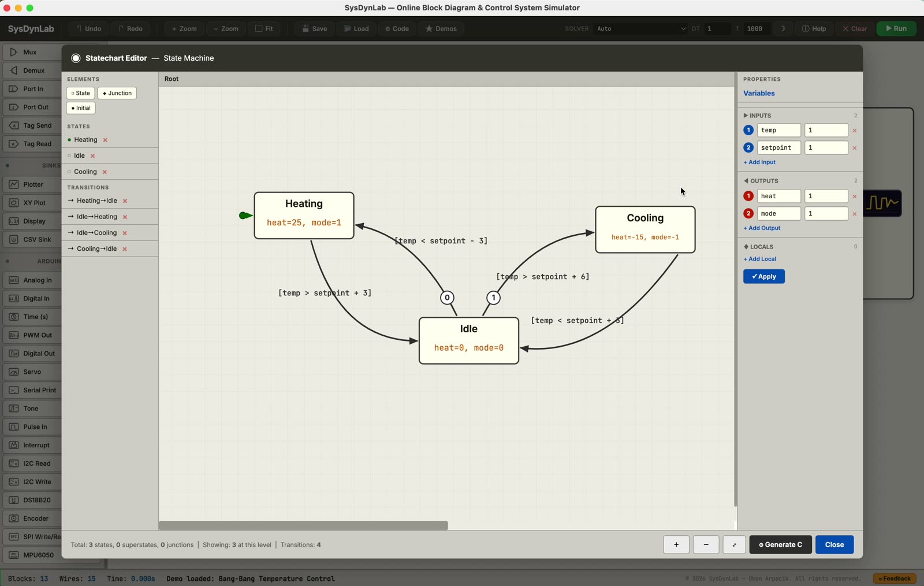This screenshot has height=586, width=924.
Task: Delete the mode output variable
Action: pos(855,214)
